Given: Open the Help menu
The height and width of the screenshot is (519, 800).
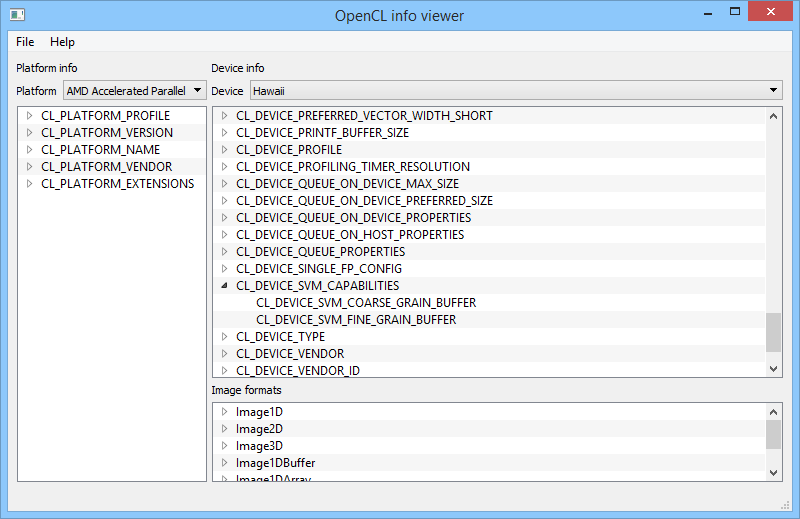Looking at the screenshot, I should click(x=62, y=42).
